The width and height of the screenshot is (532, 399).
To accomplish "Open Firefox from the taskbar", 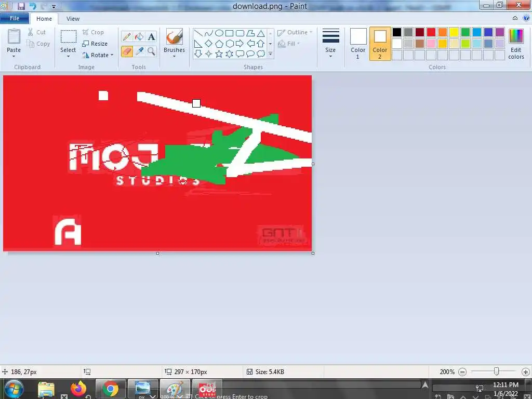I will [78, 389].
